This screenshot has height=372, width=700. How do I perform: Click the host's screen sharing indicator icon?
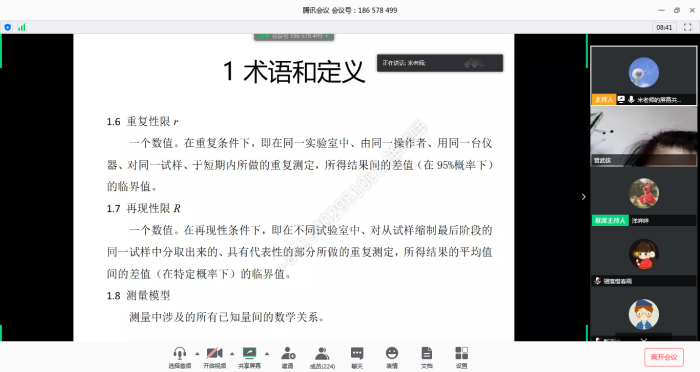coord(621,100)
